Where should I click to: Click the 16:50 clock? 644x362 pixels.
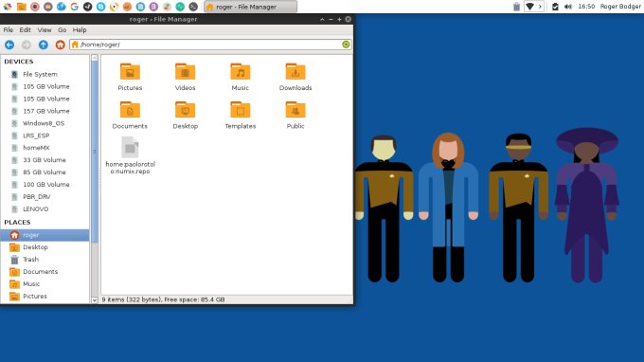[586, 7]
